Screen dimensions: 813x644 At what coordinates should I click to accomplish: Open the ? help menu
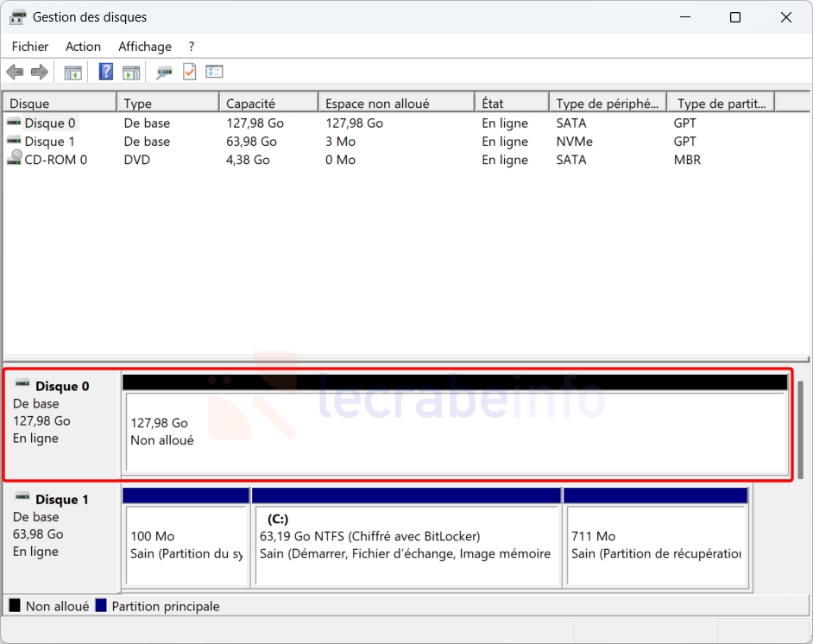(192, 47)
